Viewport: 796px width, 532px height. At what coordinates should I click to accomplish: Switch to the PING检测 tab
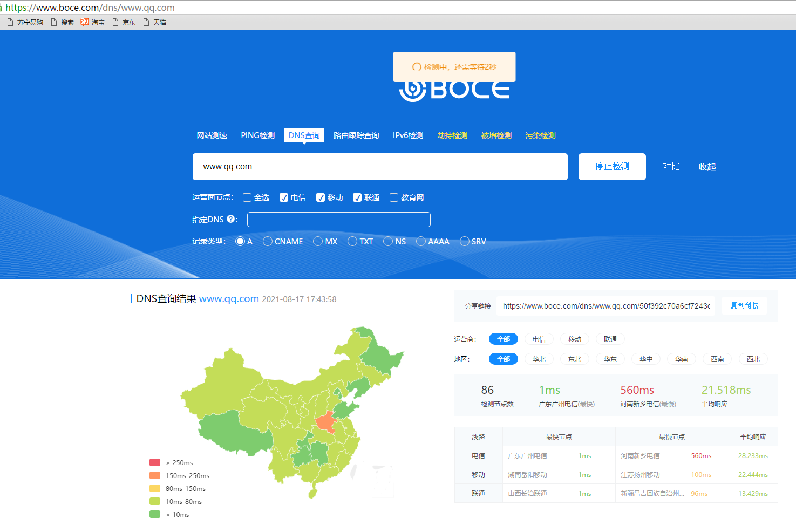tap(257, 135)
